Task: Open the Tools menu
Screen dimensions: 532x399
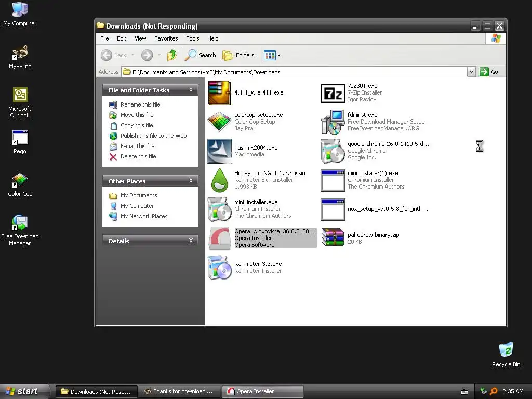Action: click(192, 38)
